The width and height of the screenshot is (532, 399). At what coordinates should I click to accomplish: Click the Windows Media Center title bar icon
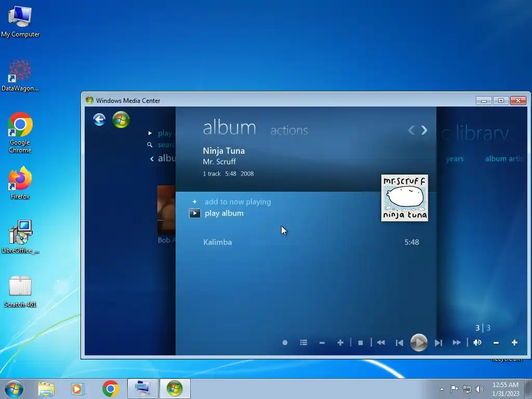(x=89, y=100)
